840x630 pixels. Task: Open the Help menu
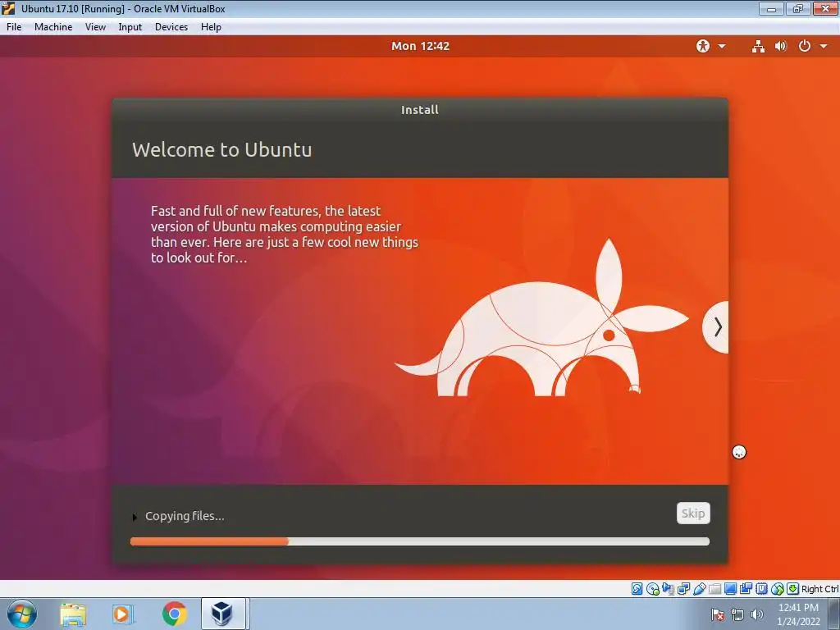(211, 27)
